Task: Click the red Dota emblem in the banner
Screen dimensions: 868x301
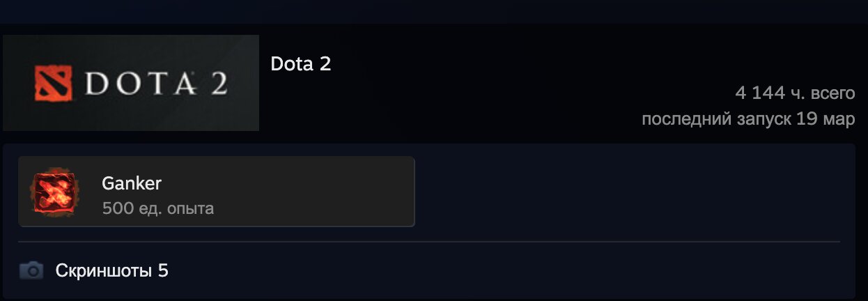Action: [x=54, y=83]
